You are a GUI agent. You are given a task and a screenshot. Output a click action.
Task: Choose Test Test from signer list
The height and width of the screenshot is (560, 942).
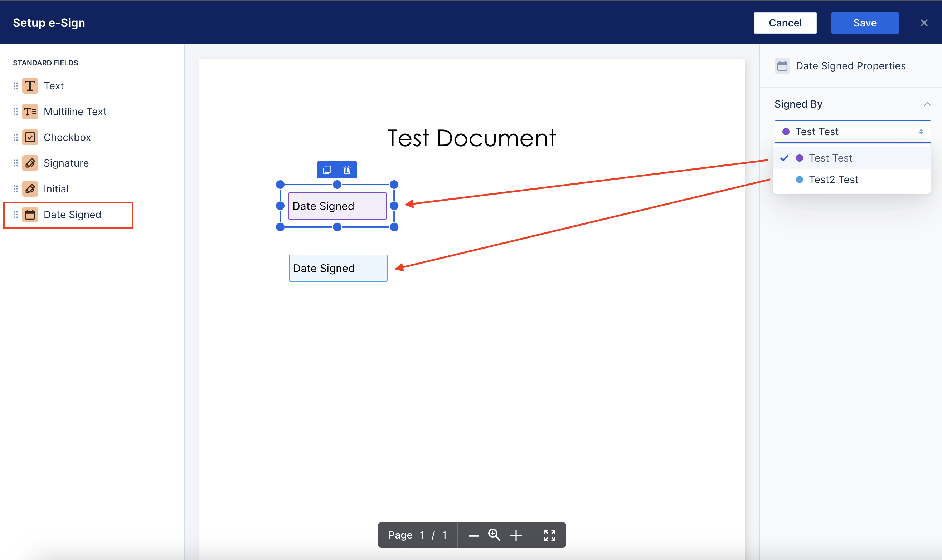pos(830,158)
